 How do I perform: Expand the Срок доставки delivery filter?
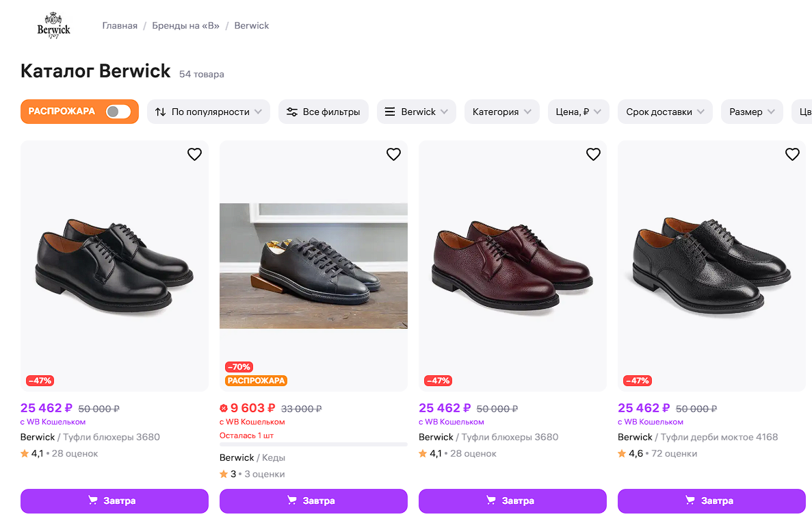(x=664, y=112)
